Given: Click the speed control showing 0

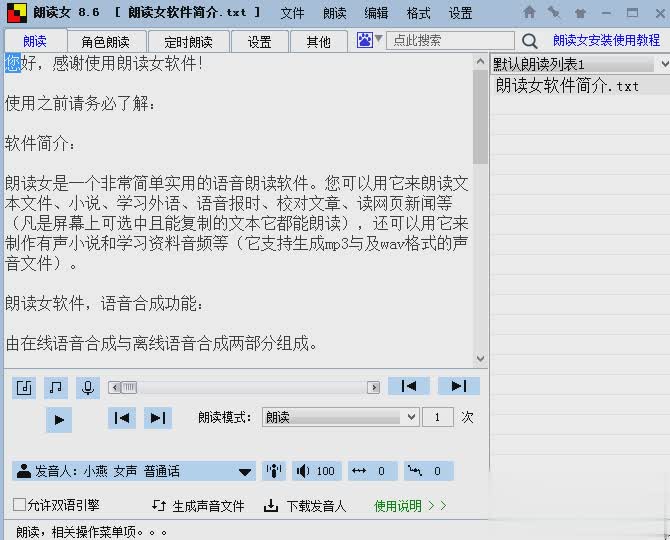Looking at the screenshot, I should (373, 471).
